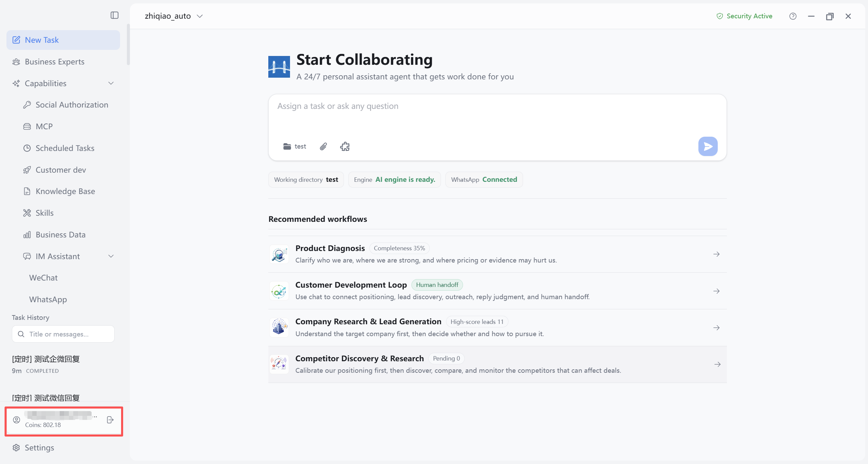Open Competitor Discovery & Research workflow
The width and height of the screenshot is (868, 464).
point(497,364)
